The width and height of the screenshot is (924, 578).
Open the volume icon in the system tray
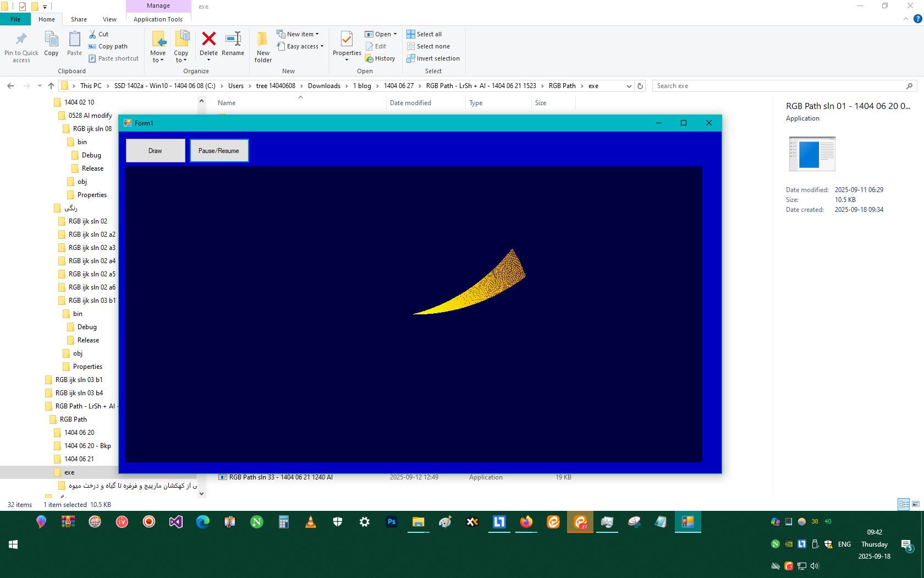point(815,566)
